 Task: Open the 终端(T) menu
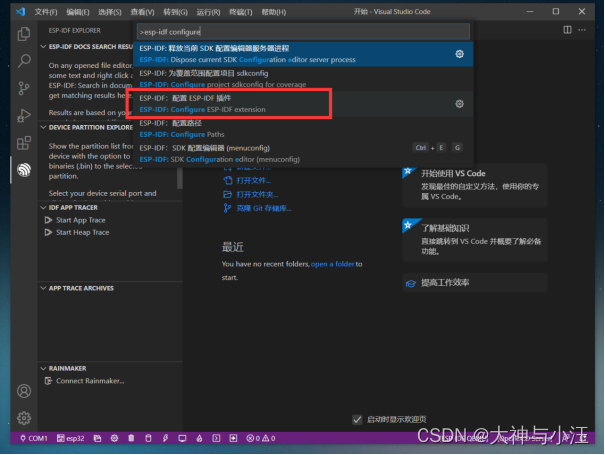click(x=241, y=12)
